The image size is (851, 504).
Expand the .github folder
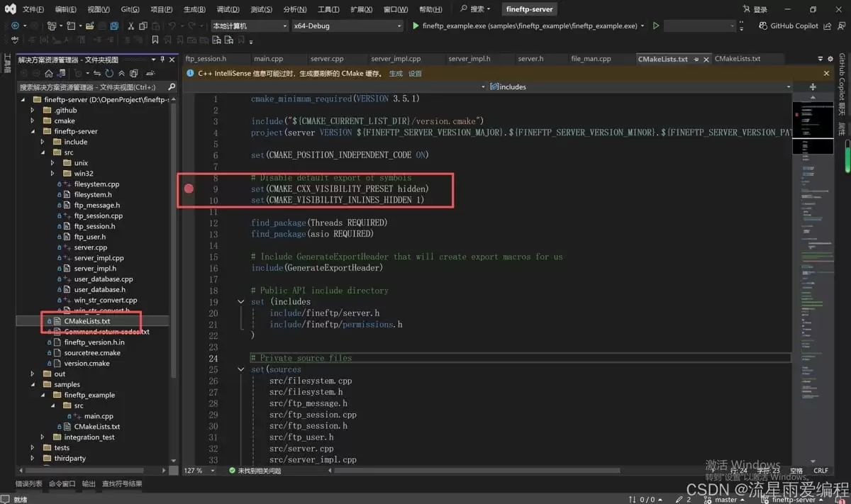(x=32, y=110)
